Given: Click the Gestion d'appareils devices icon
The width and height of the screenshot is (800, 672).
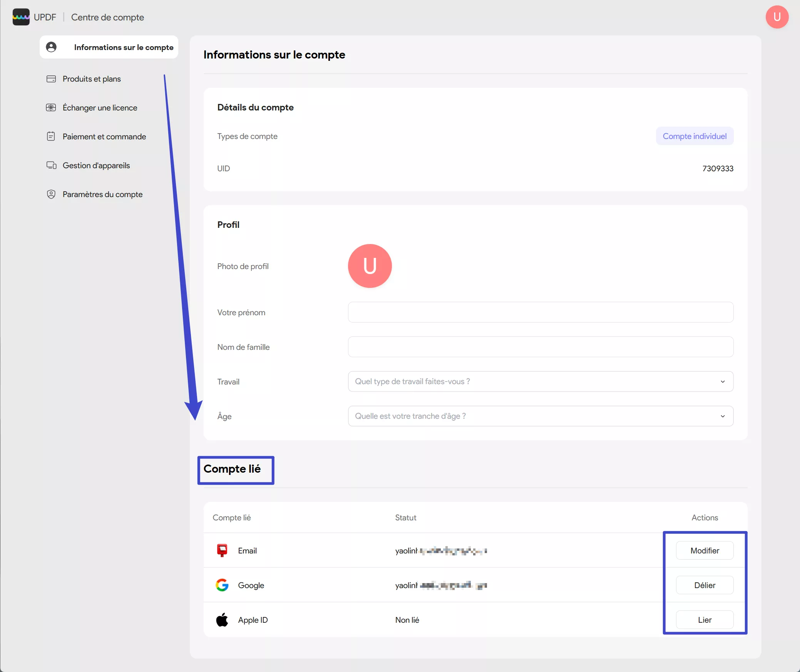Looking at the screenshot, I should (51, 165).
